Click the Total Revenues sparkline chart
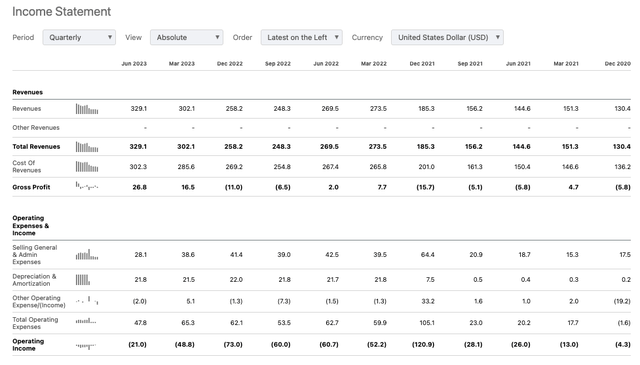This screenshot has height=365, width=640. coord(87,147)
